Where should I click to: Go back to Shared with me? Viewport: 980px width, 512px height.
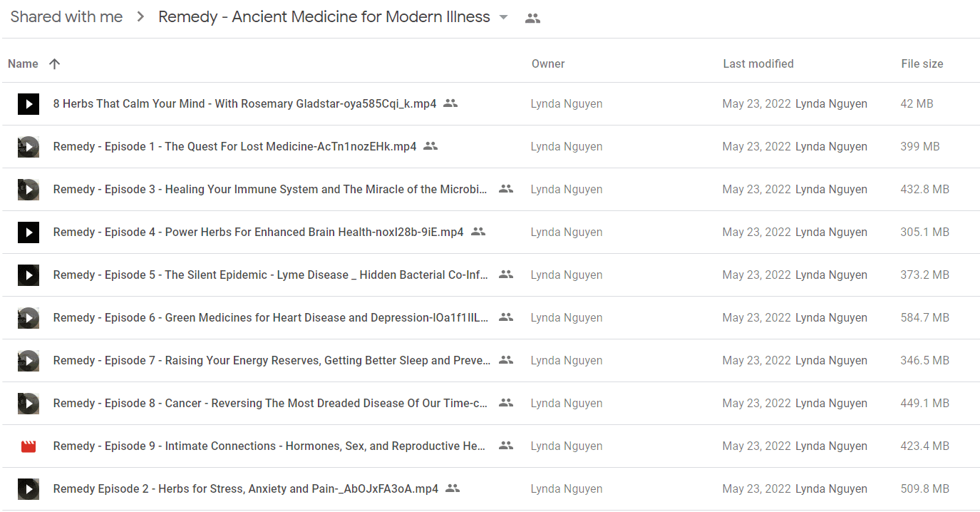point(66,17)
